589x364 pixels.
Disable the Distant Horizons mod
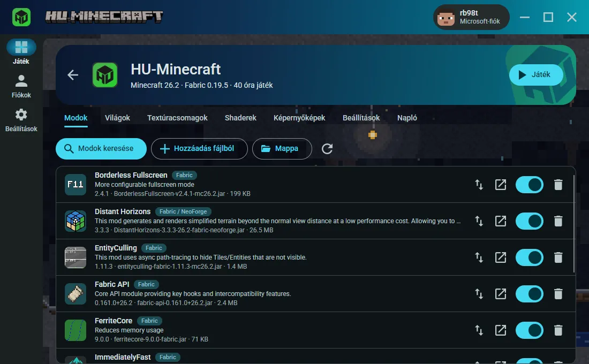(x=529, y=221)
